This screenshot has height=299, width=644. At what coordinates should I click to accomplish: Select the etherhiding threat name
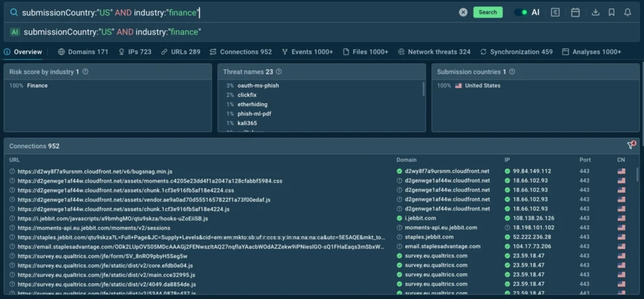tap(252, 104)
